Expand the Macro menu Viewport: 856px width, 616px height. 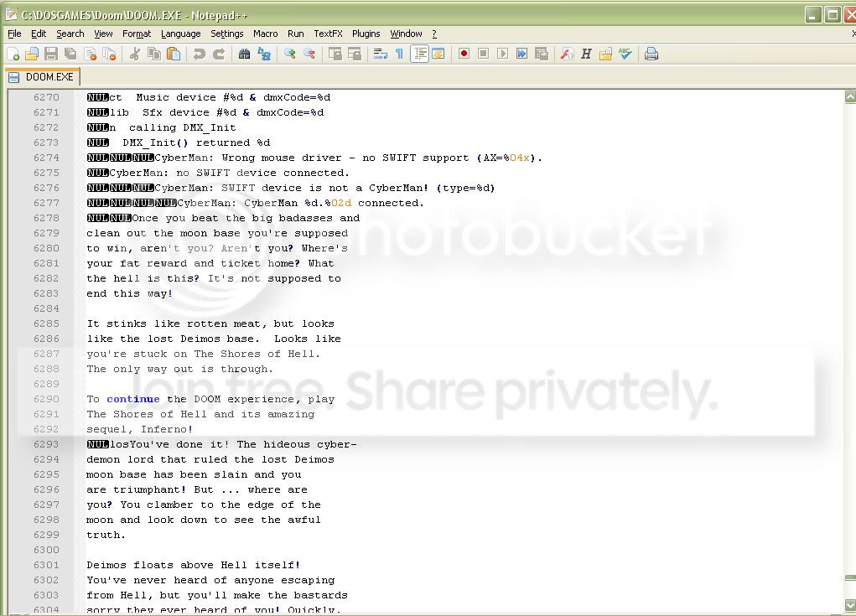coord(265,34)
